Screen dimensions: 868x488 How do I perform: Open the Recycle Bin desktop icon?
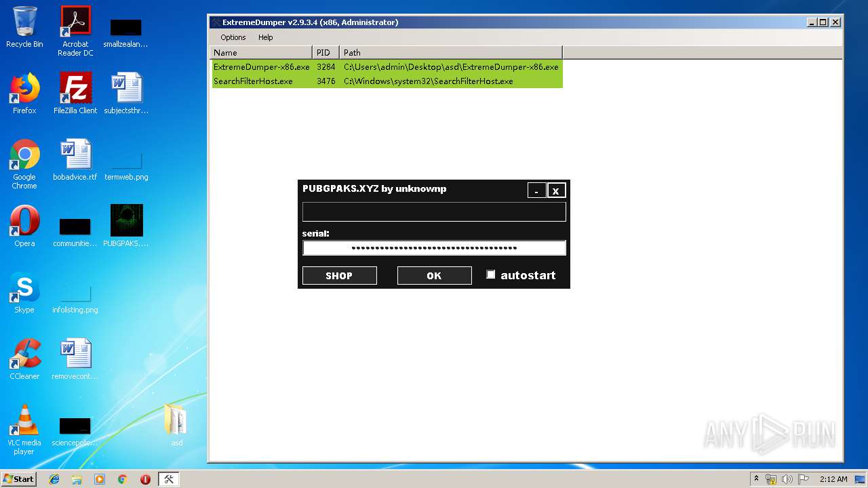coord(24,27)
